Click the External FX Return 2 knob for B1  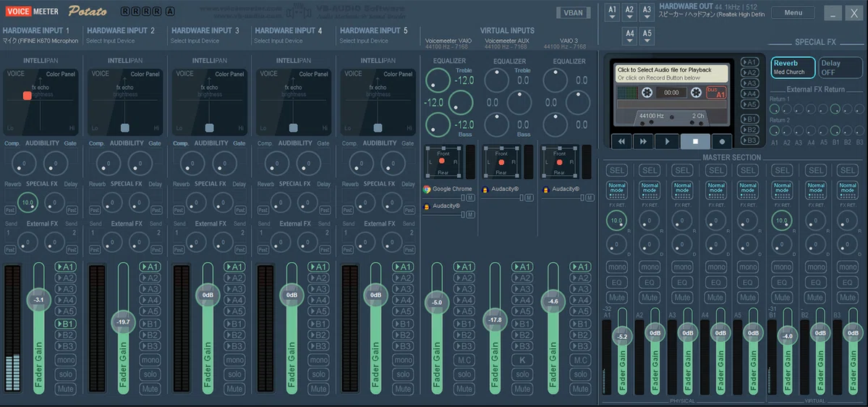pos(835,131)
